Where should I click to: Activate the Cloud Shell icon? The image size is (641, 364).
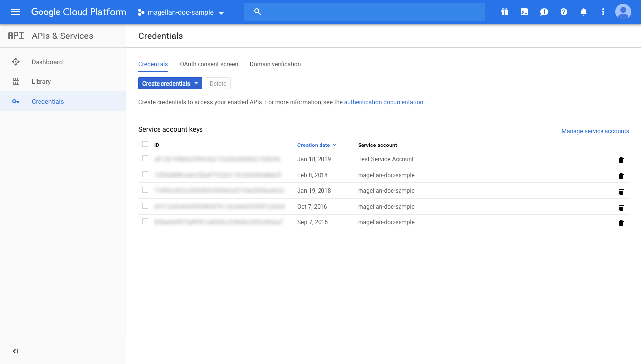click(524, 12)
